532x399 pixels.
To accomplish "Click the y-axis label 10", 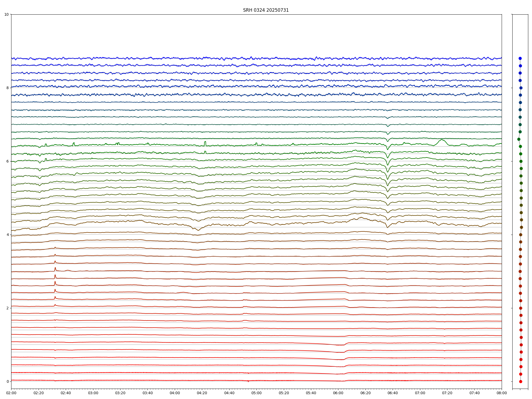I will tap(6, 14).
